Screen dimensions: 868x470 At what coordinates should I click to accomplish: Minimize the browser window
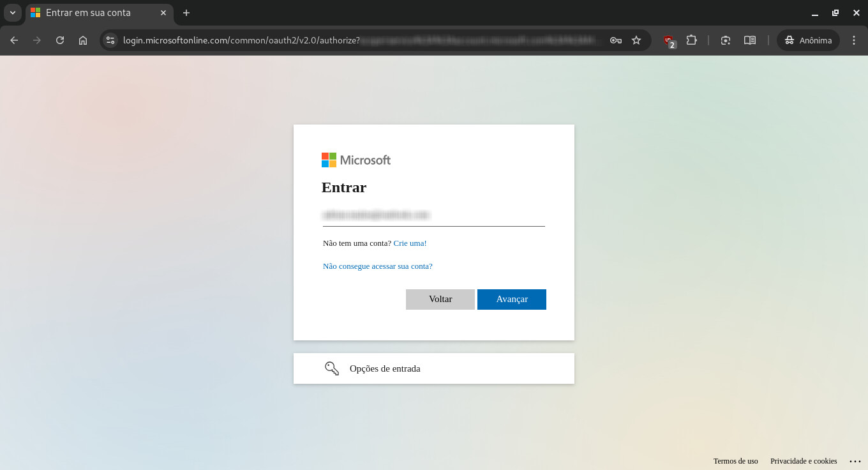(x=815, y=13)
